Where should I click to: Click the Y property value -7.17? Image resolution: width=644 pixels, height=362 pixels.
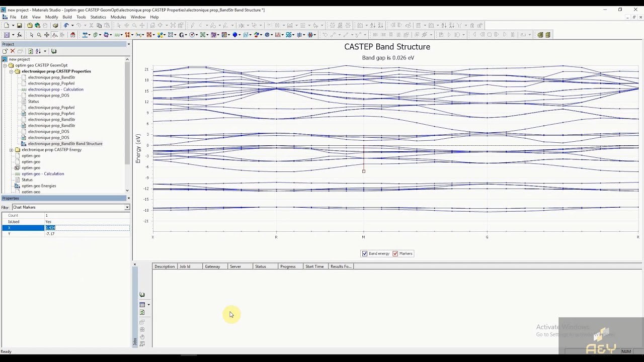pos(87,234)
